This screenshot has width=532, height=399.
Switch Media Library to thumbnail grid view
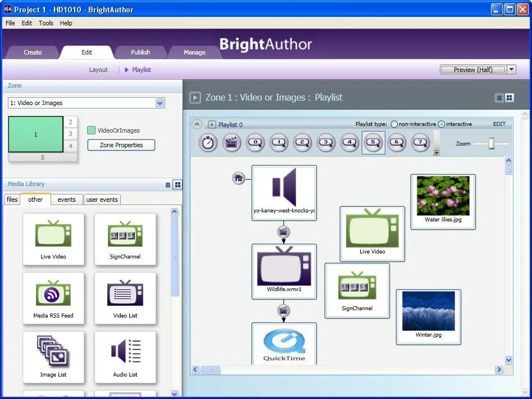click(x=178, y=184)
